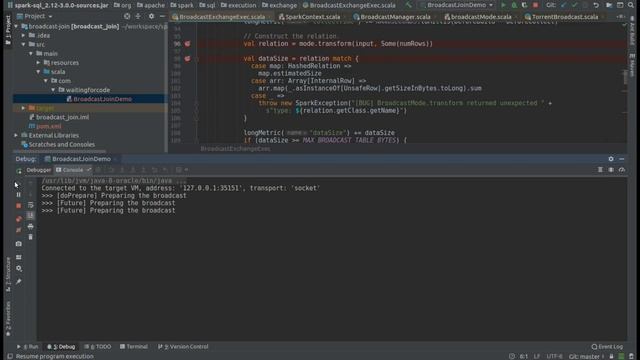The height and width of the screenshot is (360, 640).
Task: Click Git update project icon
Action: 564,5
